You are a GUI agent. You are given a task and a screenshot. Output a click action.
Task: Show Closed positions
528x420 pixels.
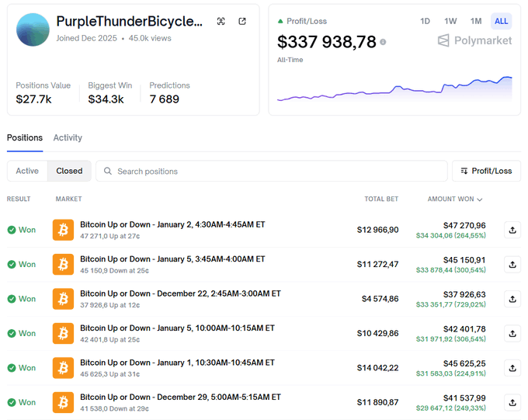tap(69, 171)
